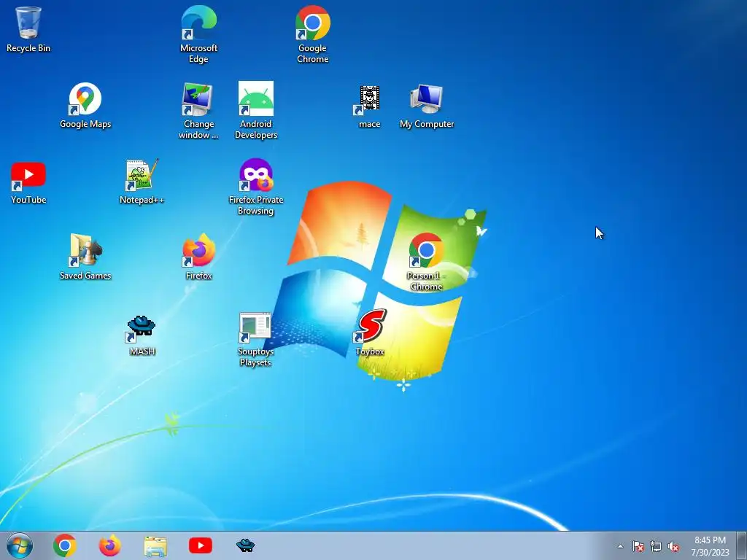Viewport: 747px width, 560px height.
Task: Select the YouTube desktop shortcut
Action: pos(28,183)
